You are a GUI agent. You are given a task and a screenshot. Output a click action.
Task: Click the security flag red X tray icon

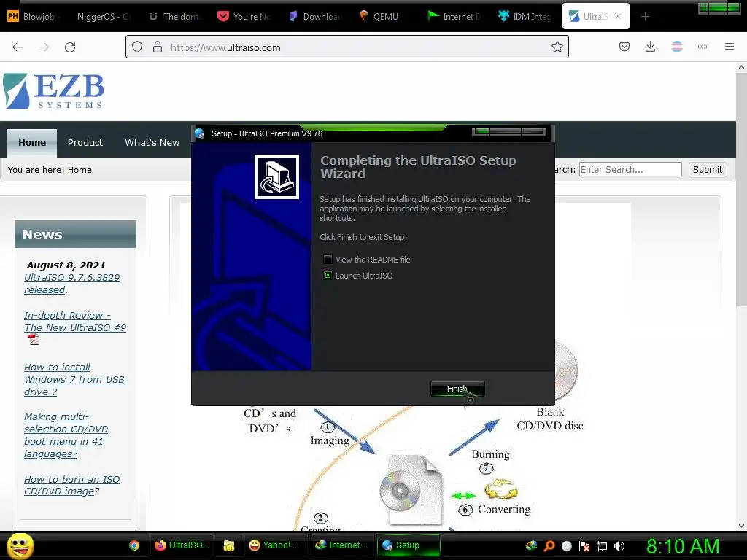[584, 545]
